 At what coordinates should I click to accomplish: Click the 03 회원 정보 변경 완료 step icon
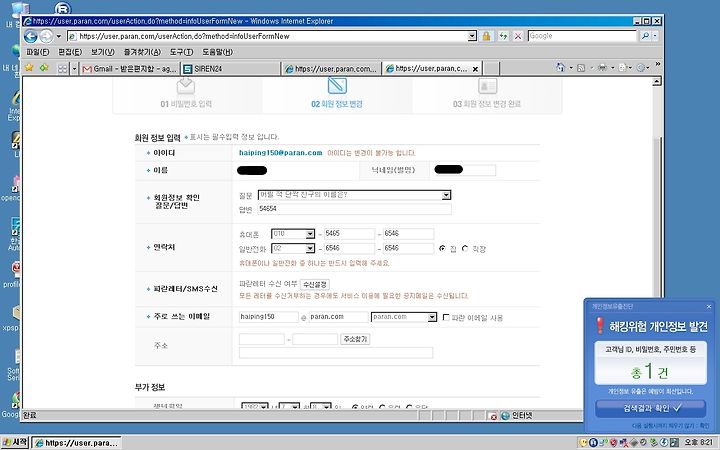click(x=487, y=86)
